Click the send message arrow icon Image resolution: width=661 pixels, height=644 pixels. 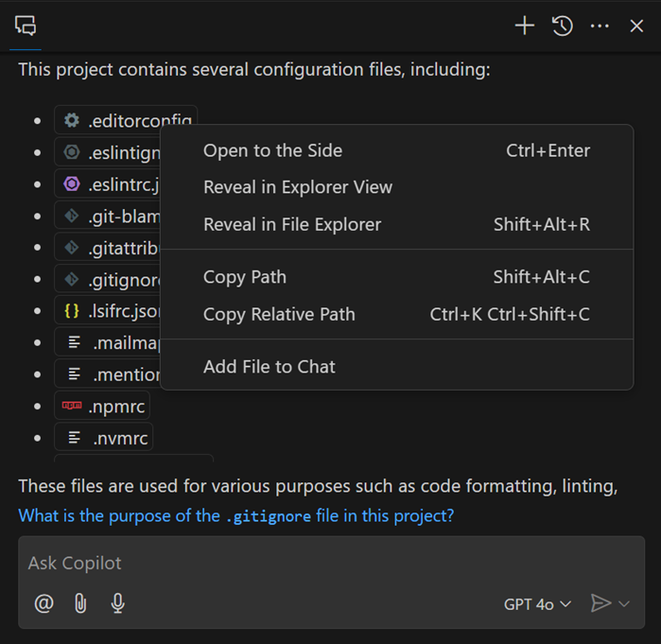coord(600,603)
